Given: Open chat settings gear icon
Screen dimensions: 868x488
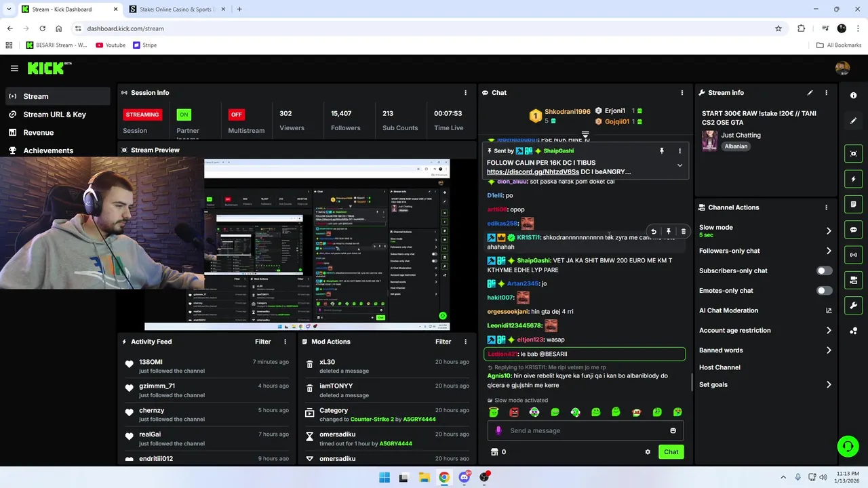Looking at the screenshot, I should (x=648, y=452).
